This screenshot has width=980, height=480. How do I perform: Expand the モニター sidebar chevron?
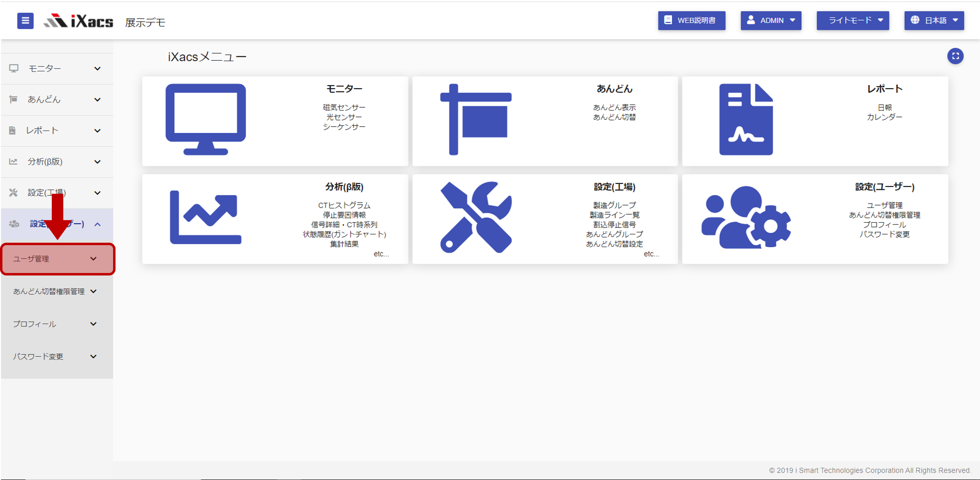click(x=97, y=69)
